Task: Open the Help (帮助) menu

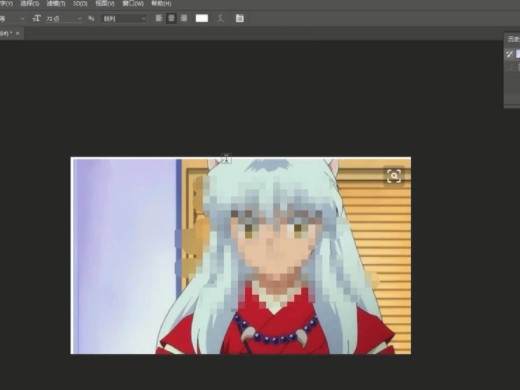Action: (161, 4)
